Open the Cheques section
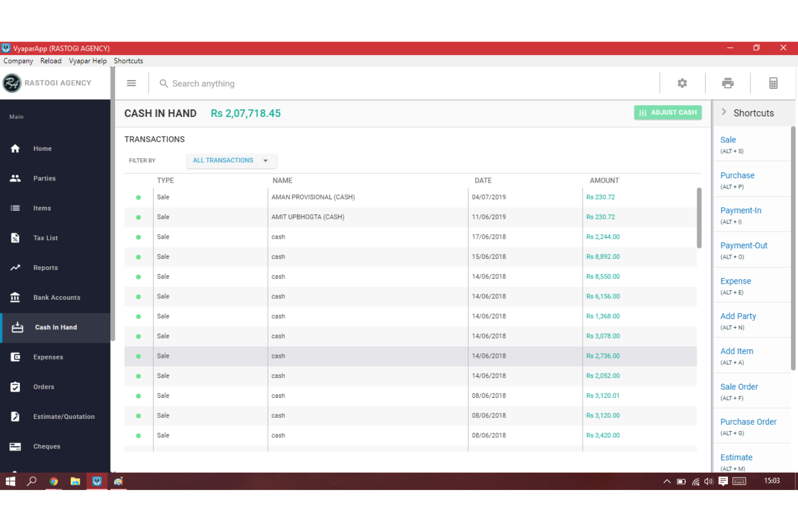 (x=46, y=446)
